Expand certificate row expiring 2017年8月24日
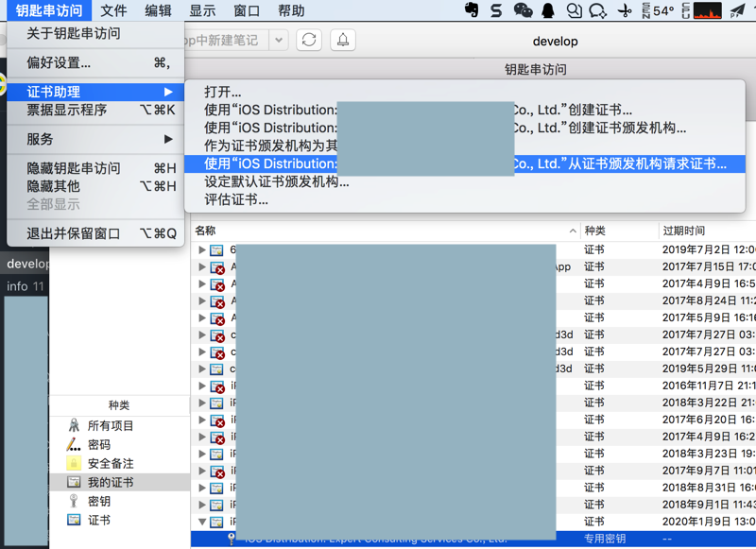The width and height of the screenshot is (756, 549). 202,300
